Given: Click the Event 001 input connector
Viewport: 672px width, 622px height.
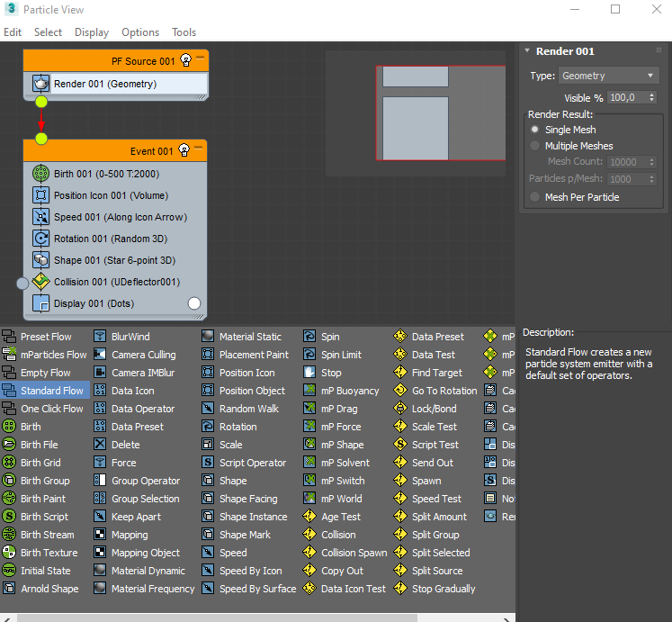Looking at the screenshot, I should coord(41,139).
